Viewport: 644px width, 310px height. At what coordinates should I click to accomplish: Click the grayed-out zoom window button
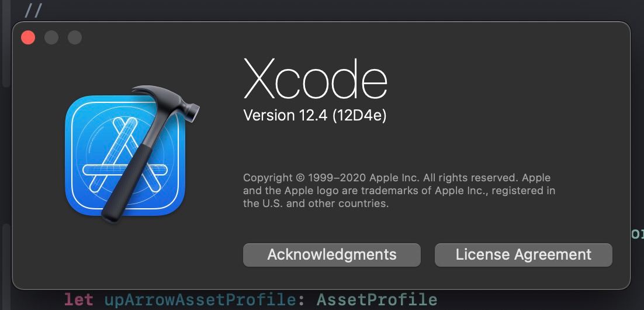pyautogui.click(x=75, y=38)
